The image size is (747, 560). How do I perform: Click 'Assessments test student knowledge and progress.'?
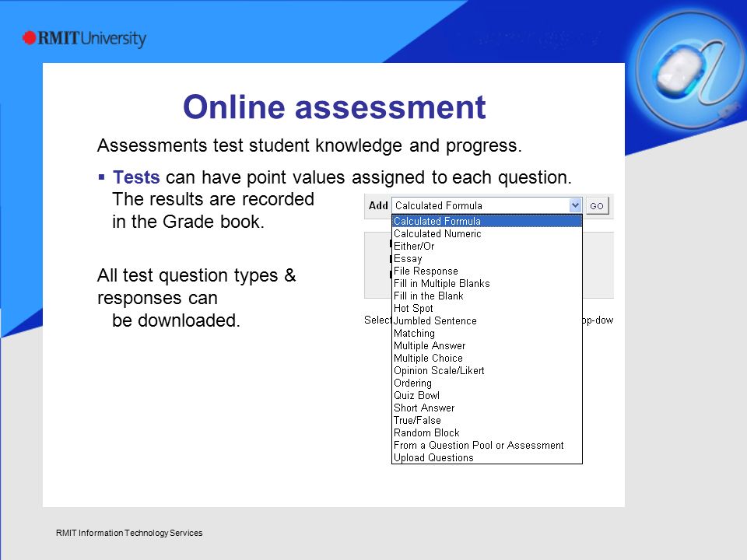tap(309, 145)
